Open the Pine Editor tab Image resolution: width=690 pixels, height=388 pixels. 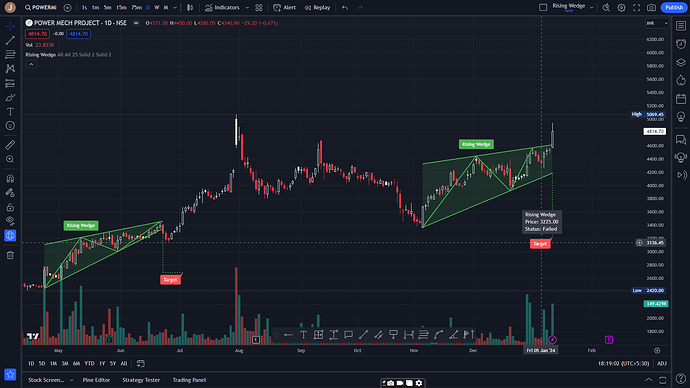(96, 380)
